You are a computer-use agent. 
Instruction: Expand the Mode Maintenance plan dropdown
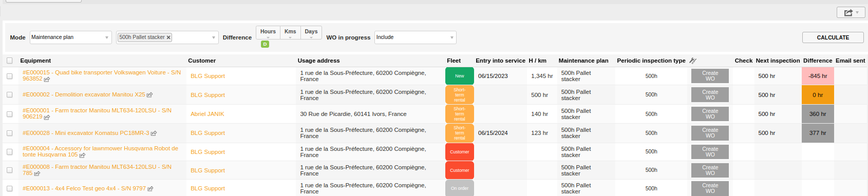coord(71,37)
